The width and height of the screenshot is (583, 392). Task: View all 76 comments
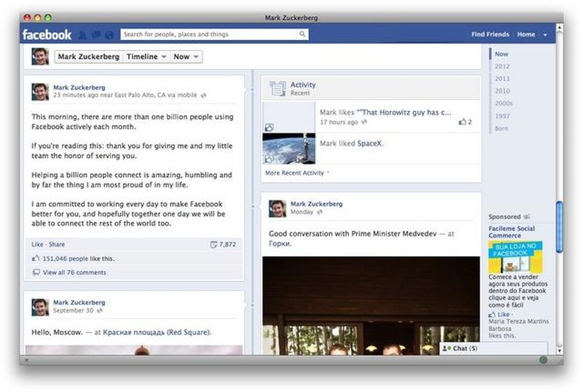tap(74, 273)
